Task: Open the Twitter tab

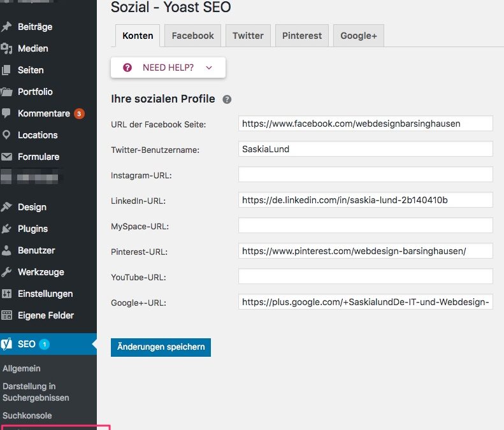Action: point(248,36)
